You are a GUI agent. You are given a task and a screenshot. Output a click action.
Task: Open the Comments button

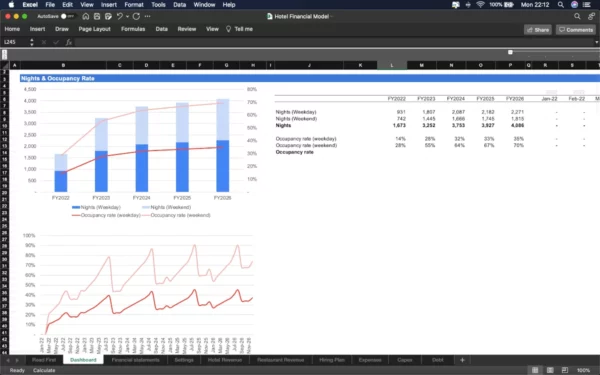(x=576, y=30)
